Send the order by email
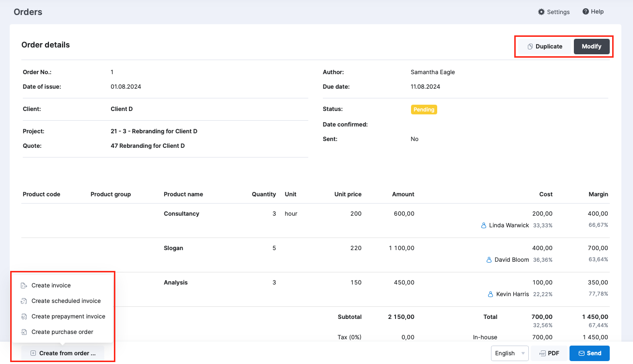The width and height of the screenshot is (633, 364). click(589, 353)
